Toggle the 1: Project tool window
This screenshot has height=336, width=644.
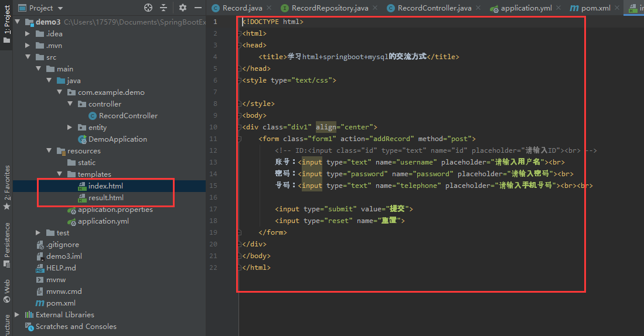[6, 25]
